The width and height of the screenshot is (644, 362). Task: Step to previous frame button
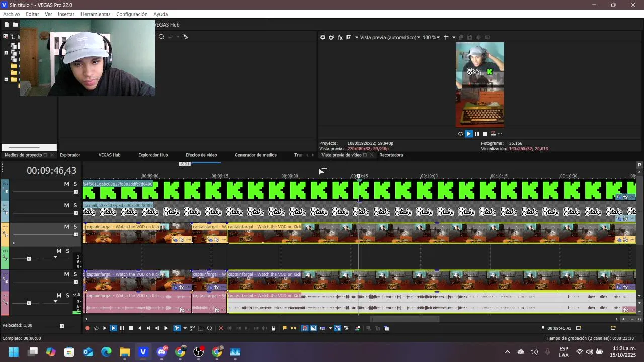pyautogui.click(x=157, y=328)
